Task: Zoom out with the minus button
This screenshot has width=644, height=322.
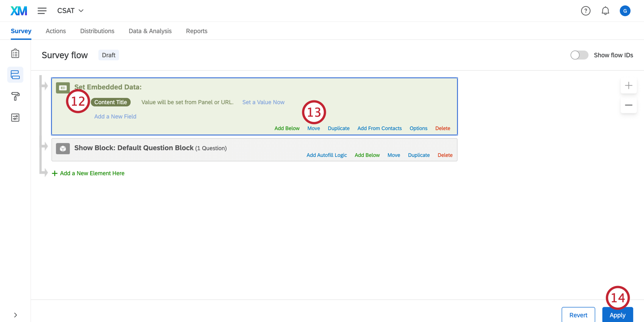Action: coord(628,105)
